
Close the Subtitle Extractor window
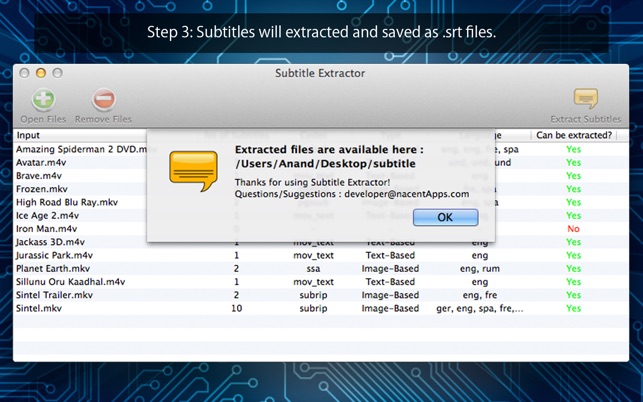click(x=24, y=73)
